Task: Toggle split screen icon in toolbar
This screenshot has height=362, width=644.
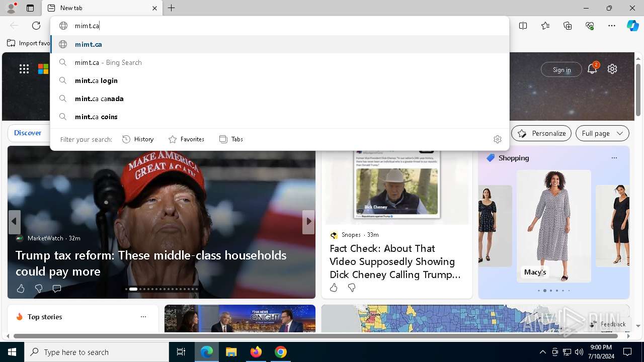Action: point(523,26)
